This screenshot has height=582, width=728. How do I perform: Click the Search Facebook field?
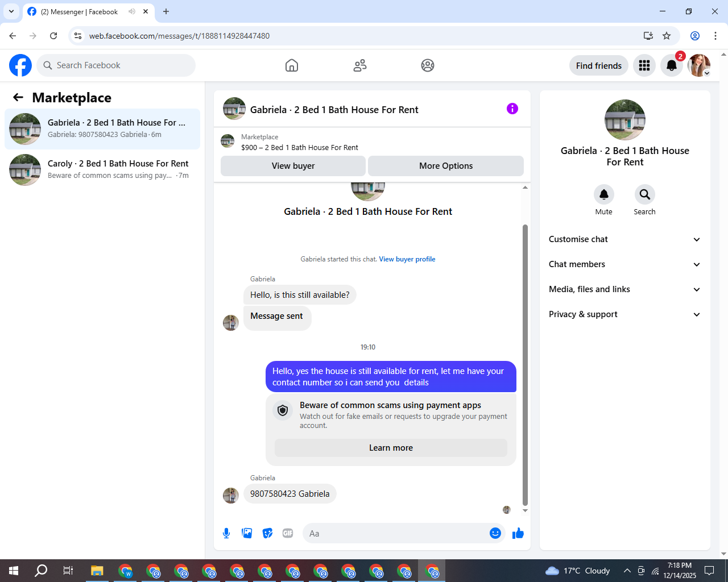click(x=116, y=65)
